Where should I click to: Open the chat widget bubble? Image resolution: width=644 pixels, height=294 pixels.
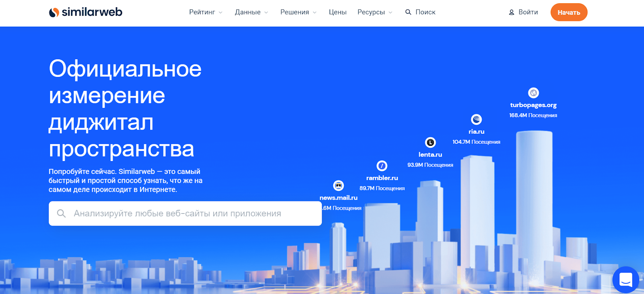pos(625,280)
